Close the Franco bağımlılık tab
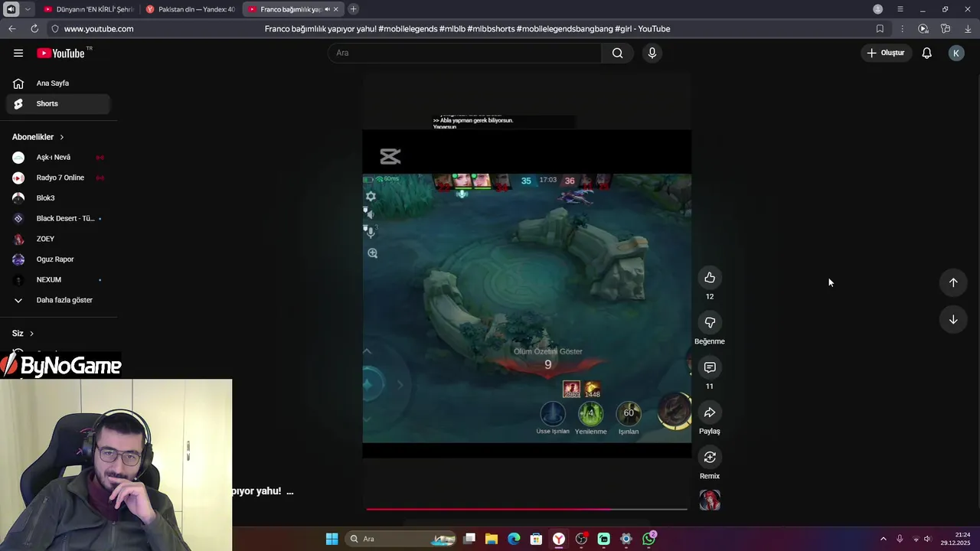 [335, 9]
